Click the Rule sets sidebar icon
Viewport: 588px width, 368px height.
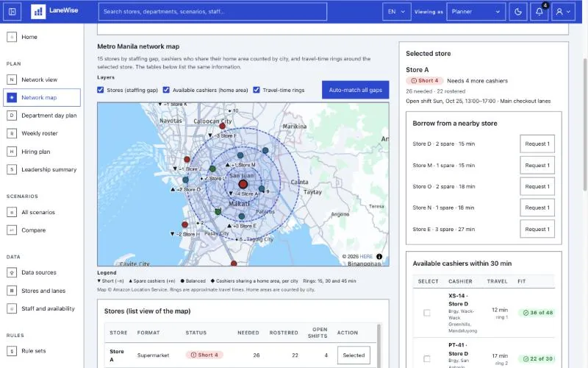pyautogui.click(x=12, y=351)
